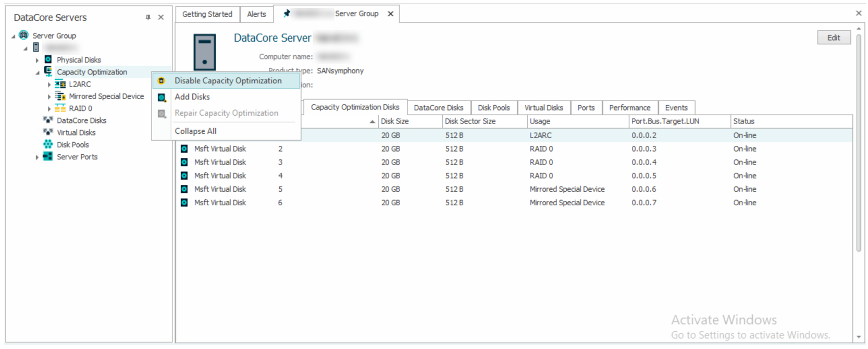
Task: Expand the Server Ports tree node
Action: [x=37, y=157]
